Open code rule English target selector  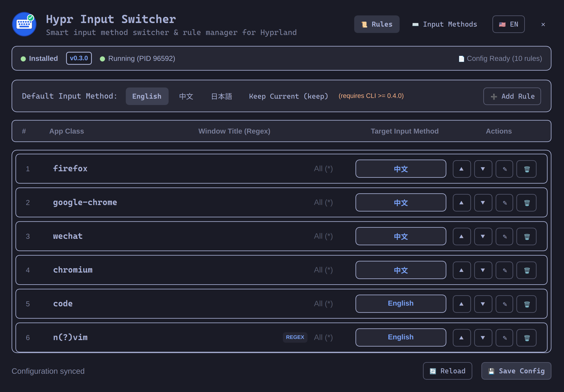[x=401, y=304]
